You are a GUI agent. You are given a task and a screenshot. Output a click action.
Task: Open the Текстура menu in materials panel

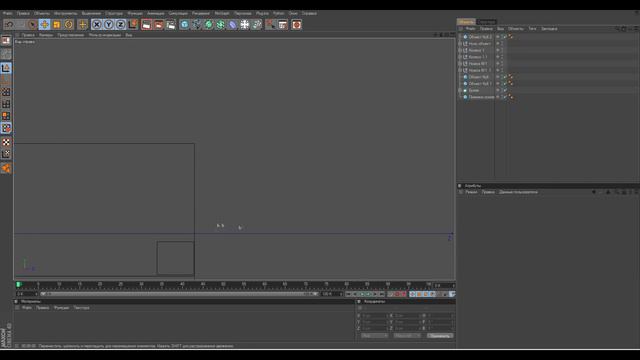click(81, 308)
